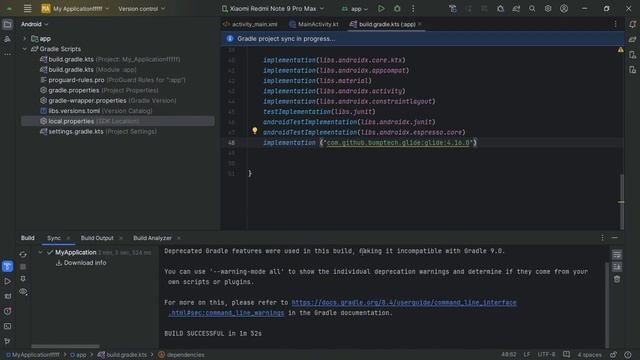Screen dimensions: 640x360
Task: Click the warning triangle in the editor corner
Action: pos(620,50)
